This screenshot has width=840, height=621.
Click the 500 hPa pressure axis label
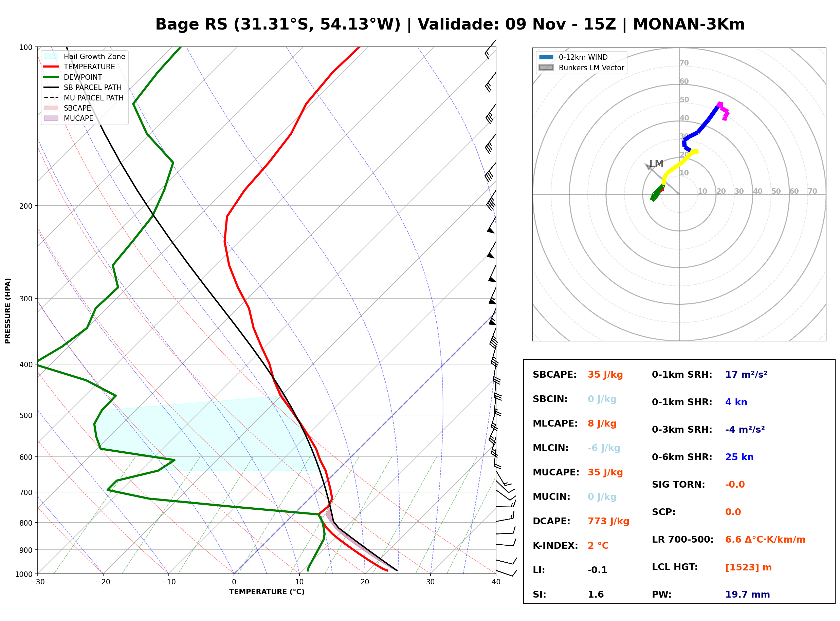pyautogui.click(x=25, y=415)
